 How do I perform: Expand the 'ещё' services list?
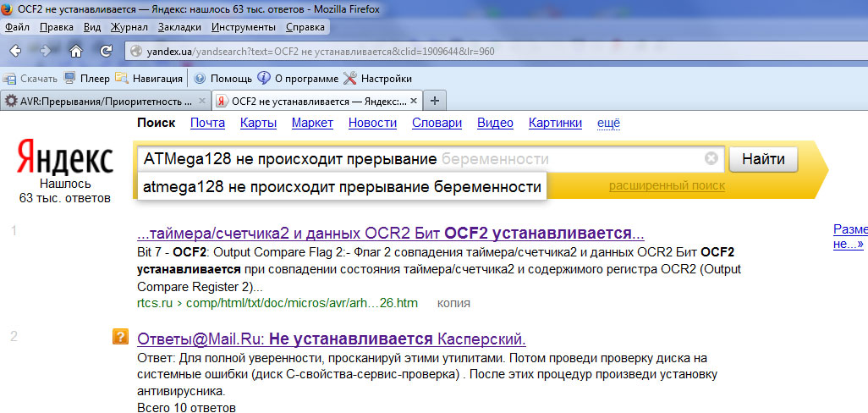click(x=608, y=124)
